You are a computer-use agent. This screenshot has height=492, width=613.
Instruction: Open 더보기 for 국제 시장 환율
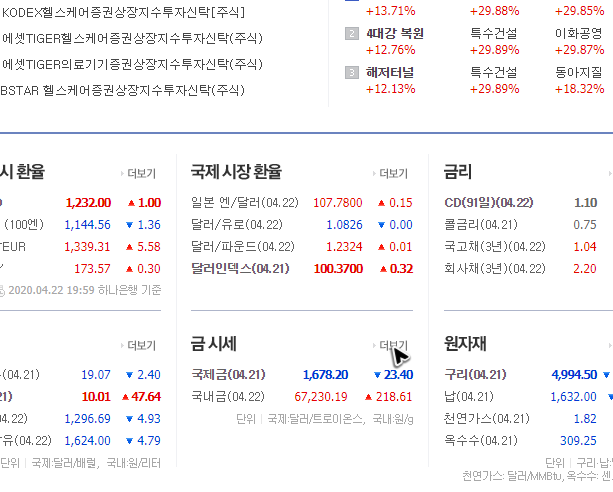393,174
